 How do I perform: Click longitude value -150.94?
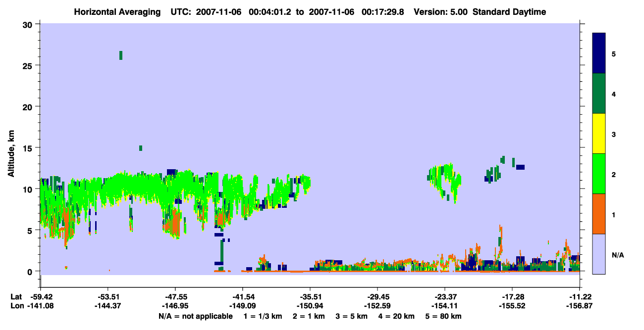[x=310, y=306]
